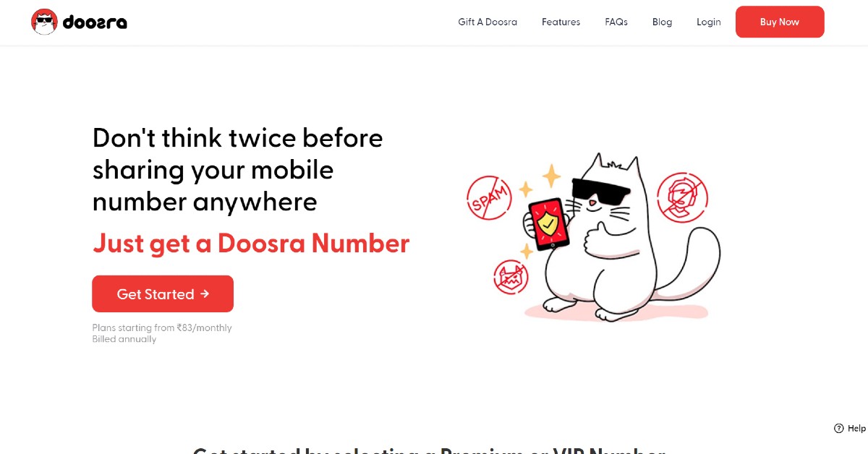This screenshot has width=868, height=454.
Task: Click the arrow on Get Started
Action: (205, 294)
